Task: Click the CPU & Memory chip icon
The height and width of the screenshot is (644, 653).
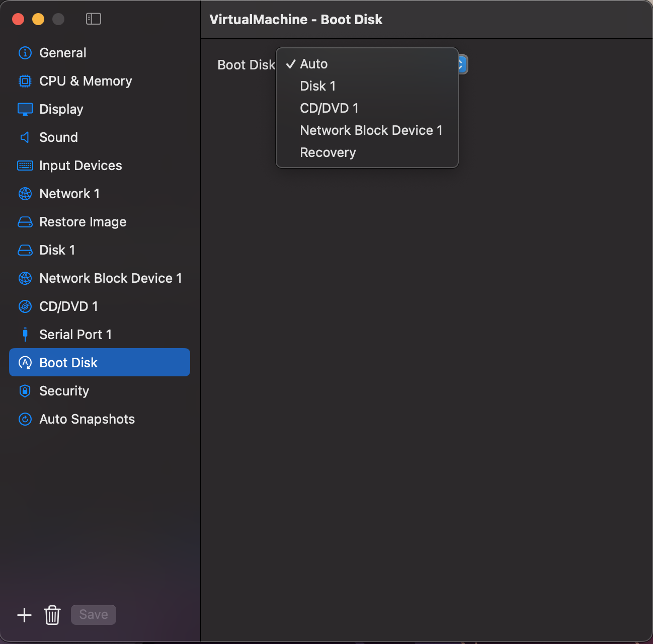Action: click(25, 81)
